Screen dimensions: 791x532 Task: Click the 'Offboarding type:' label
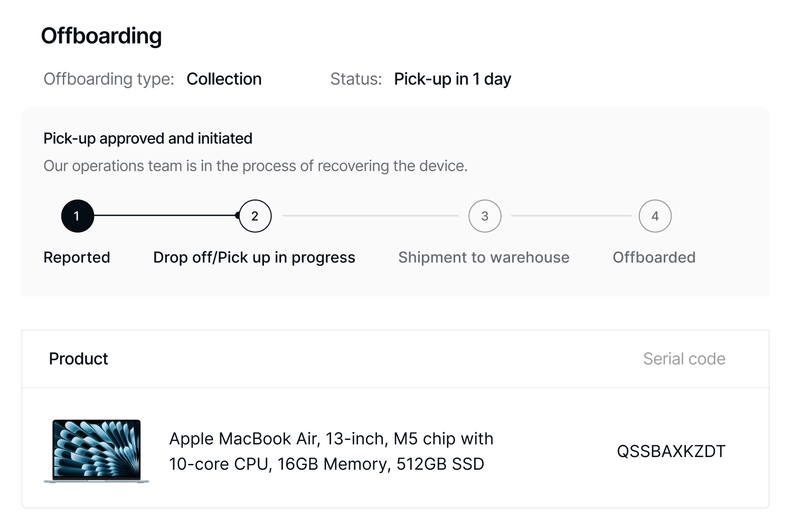tap(109, 79)
